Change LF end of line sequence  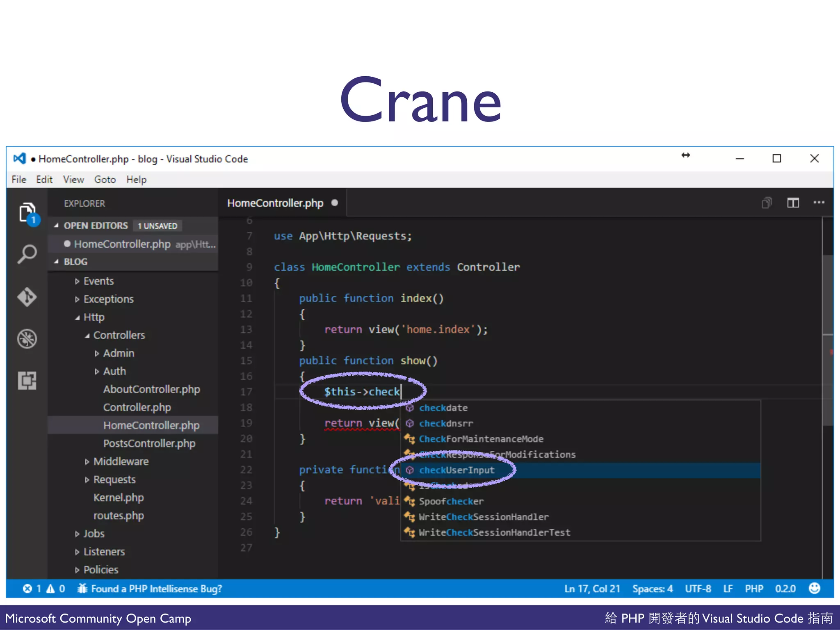pyautogui.click(x=728, y=589)
